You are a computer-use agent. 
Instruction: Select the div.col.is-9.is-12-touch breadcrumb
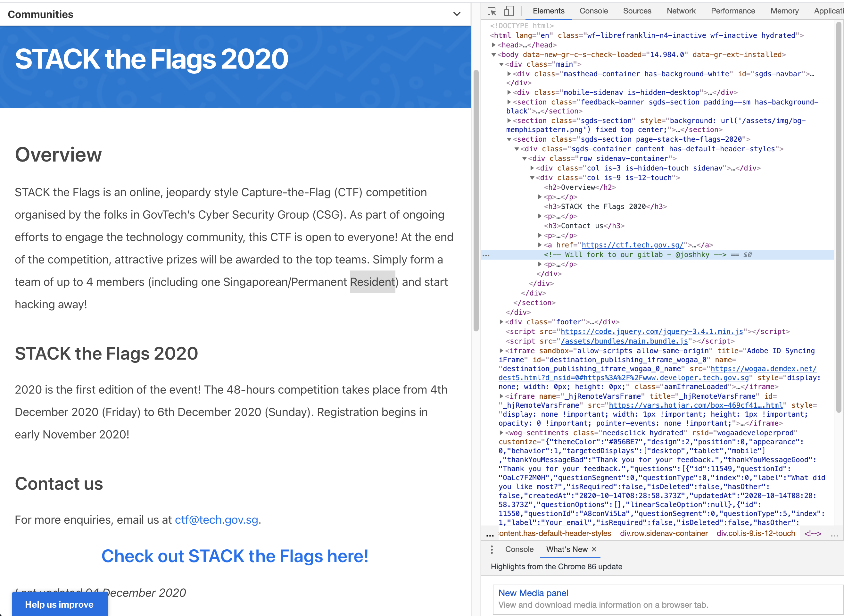click(x=756, y=534)
